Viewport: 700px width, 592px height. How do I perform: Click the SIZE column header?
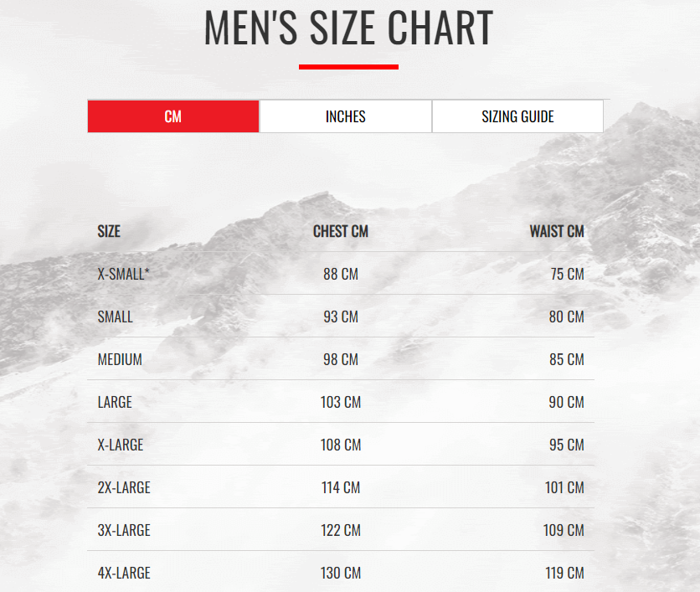click(109, 231)
